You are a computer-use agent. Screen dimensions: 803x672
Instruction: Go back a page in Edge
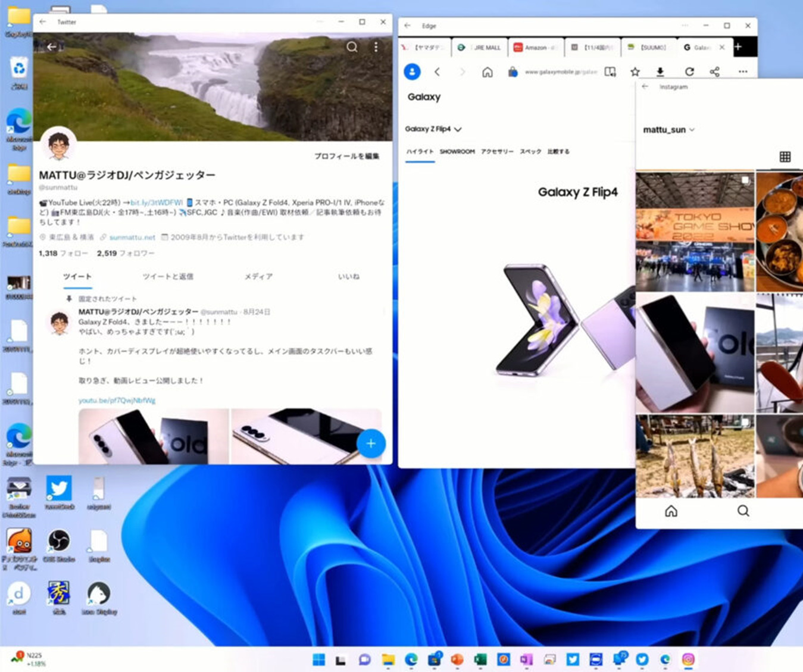click(x=437, y=72)
